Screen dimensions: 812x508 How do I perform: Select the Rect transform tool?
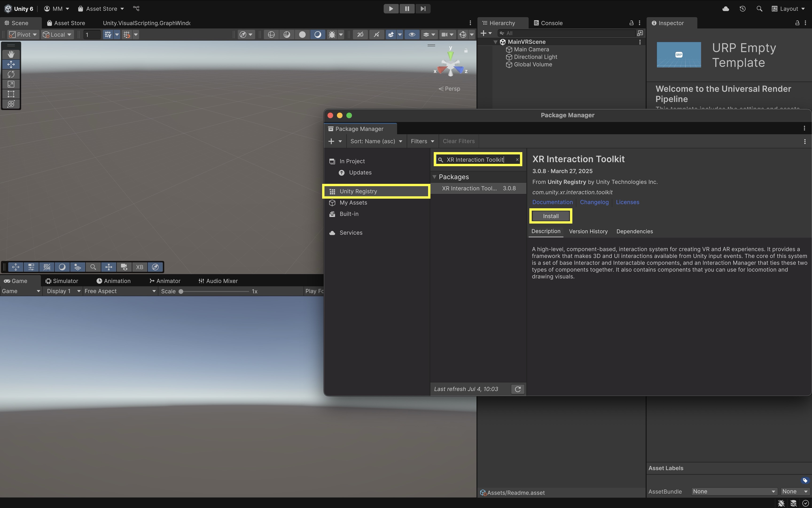tap(11, 94)
